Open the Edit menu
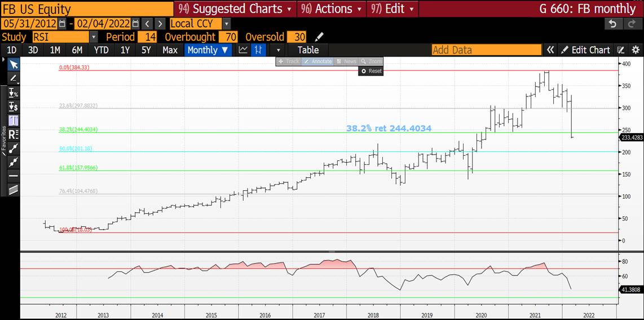The width and height of the screenshot is (644, 320). 392,8
